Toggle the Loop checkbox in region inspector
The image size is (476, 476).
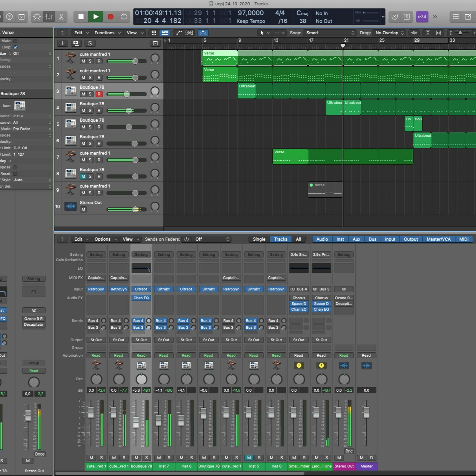pyautogui.click(x=15, y=47)
